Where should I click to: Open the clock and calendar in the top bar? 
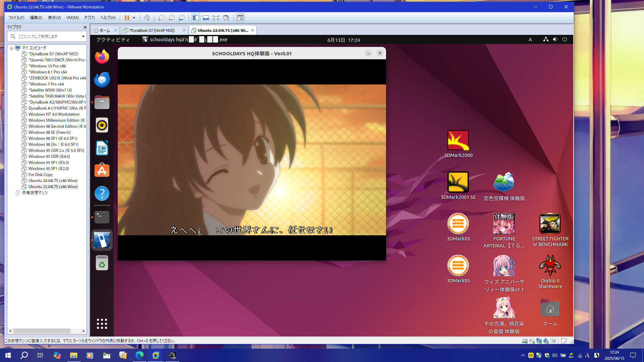click(343, 40)
